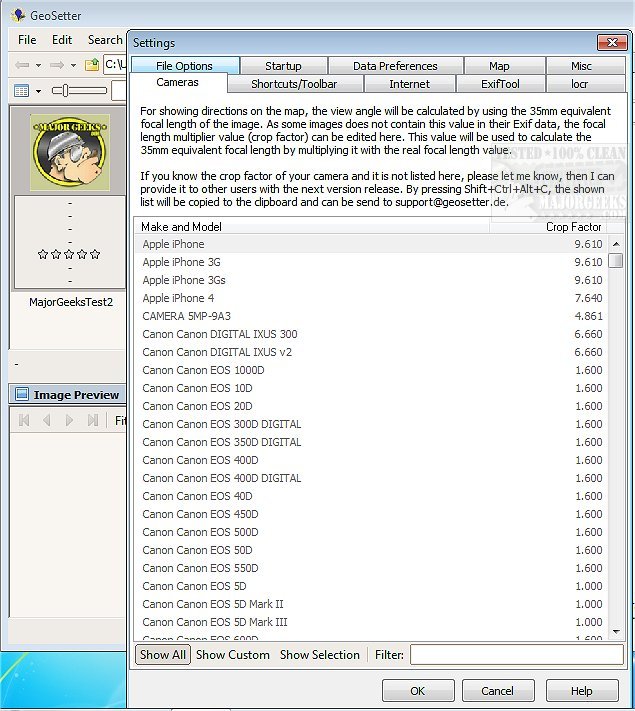Select Canon EOS 450D row
The width and height of the screenshot is (635, 711).
click(x=371, y=514)
